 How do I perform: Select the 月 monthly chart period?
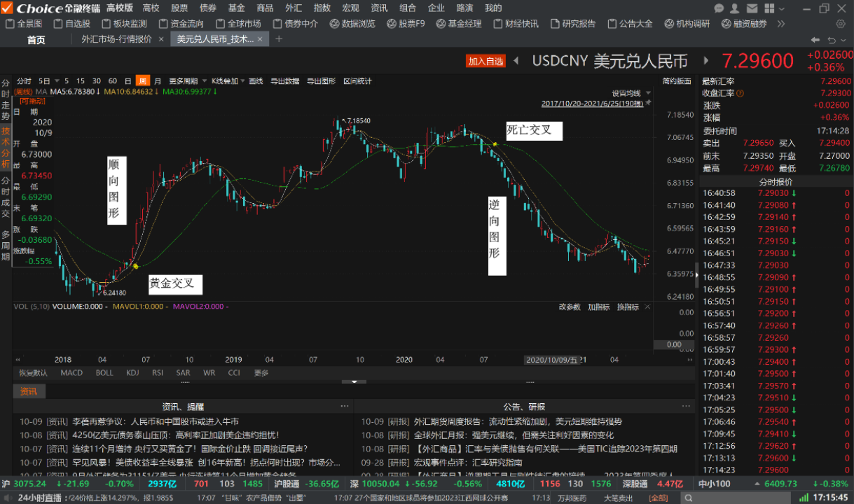coord(158,80)
